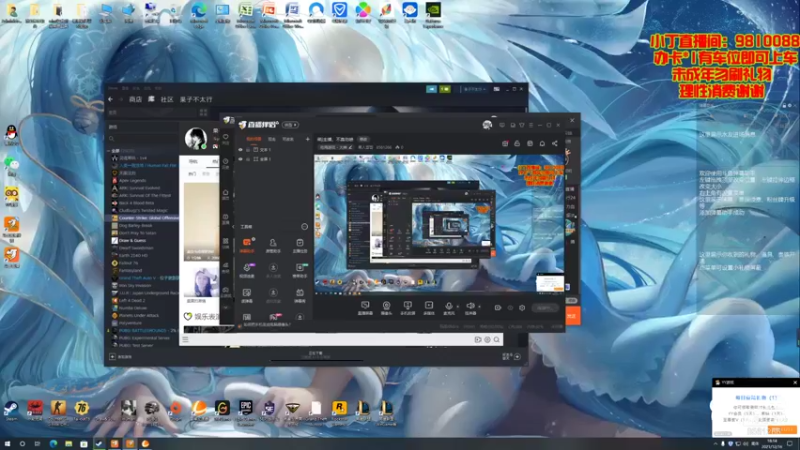Click the hamburger menu in the white window bottom bar
The width and height of the screenshot is (800, 450).
tap(186, 339)
